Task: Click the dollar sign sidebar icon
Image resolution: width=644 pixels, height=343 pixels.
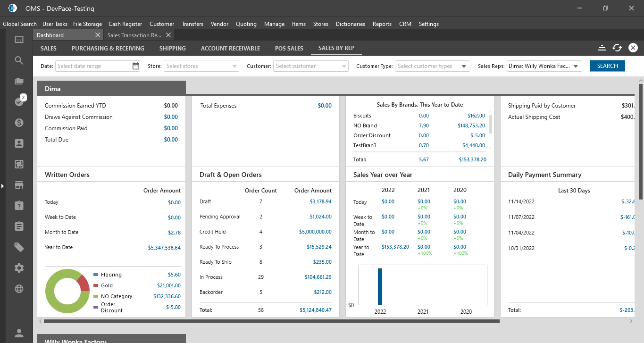Action: [x=19, y=123]
